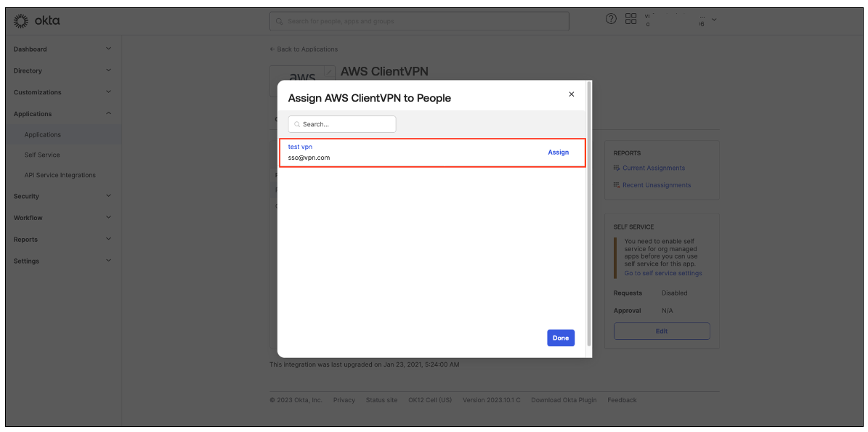868x432 pixels.
Task: Expand the Workflow menu chevron
Action: [108, 217]
